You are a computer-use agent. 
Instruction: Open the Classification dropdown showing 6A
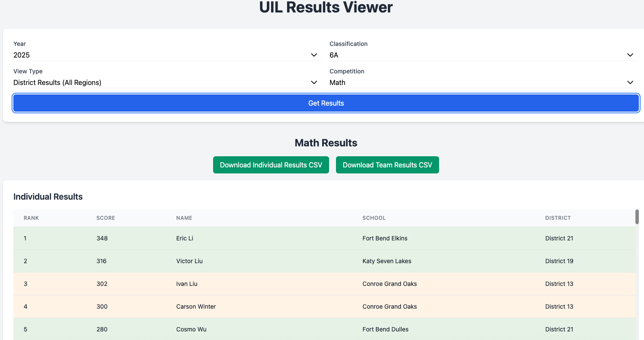484,55
